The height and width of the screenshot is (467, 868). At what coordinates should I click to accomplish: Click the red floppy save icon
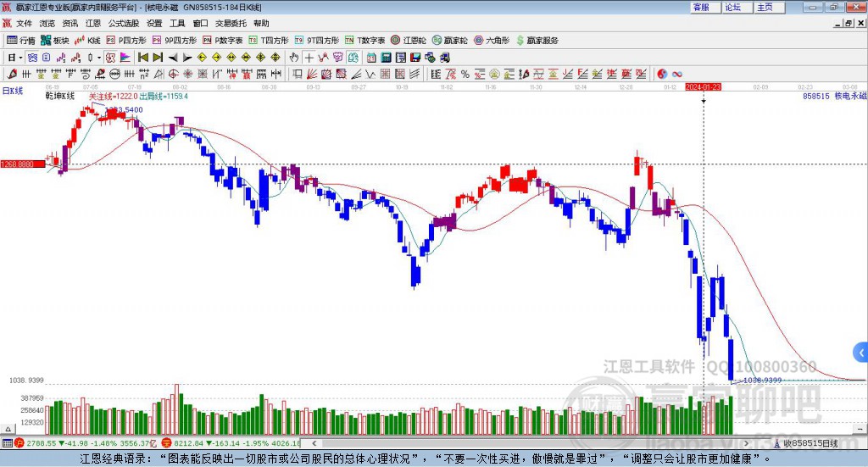click(x=415, y=58)
